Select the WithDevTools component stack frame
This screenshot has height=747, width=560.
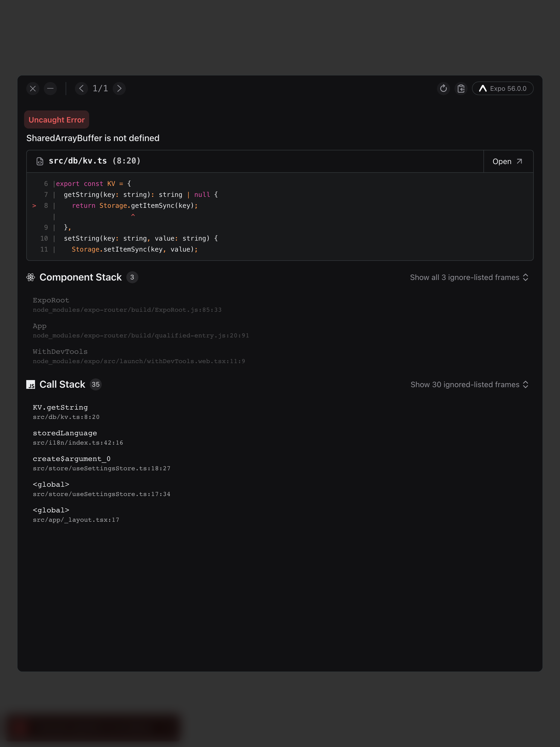pos(139,356)
